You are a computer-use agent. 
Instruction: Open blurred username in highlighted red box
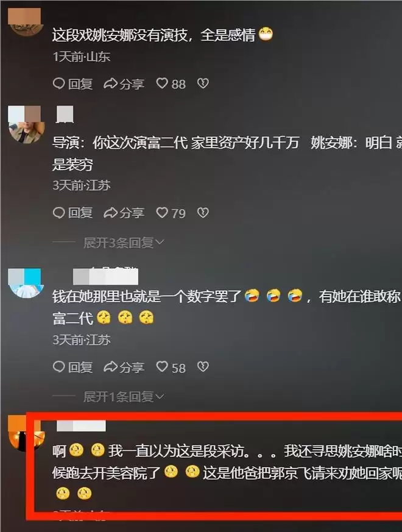81,426
